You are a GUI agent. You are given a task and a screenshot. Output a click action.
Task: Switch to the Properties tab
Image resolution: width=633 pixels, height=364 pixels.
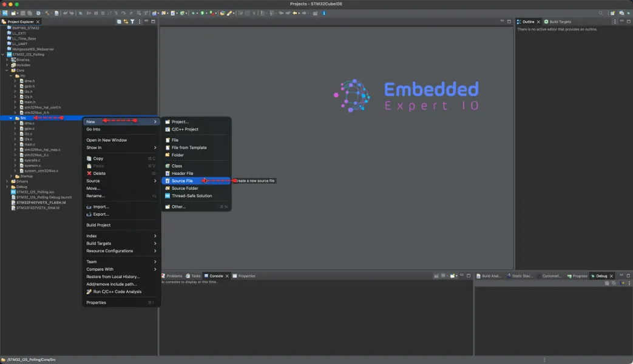click(x=244, y=276)
